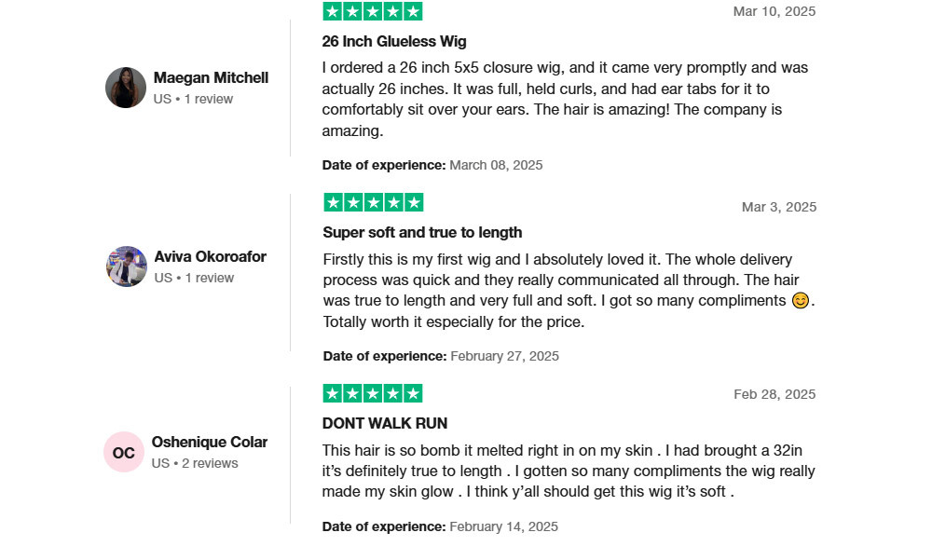Click Aviva Okoroafor's profile photo
The image size is (932, 560).
127,266
